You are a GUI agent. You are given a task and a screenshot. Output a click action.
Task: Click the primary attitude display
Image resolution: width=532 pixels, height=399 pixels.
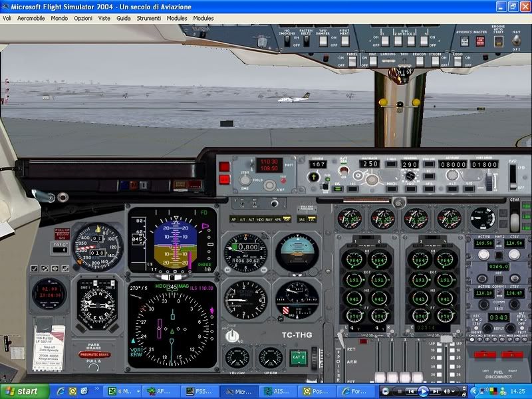point(172,241)
